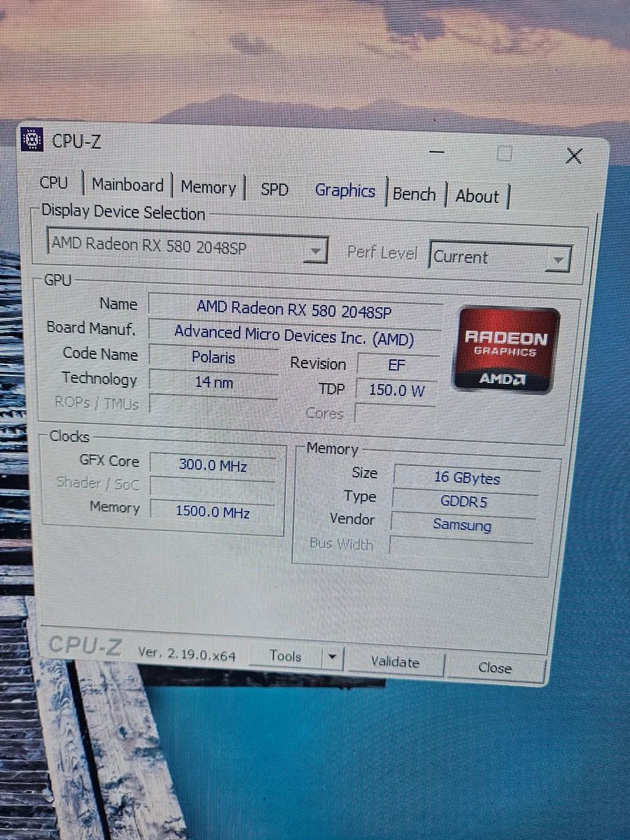The width and height of the screenshot is (630, 840).
Task: Click the Radeon Graphics AMD logo
Action: (x=507, y=349)
